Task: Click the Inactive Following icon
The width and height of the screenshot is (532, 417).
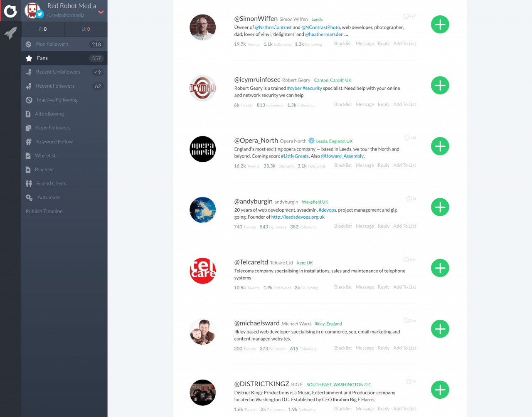Action: pyautogui.click(x=29, y=100)
